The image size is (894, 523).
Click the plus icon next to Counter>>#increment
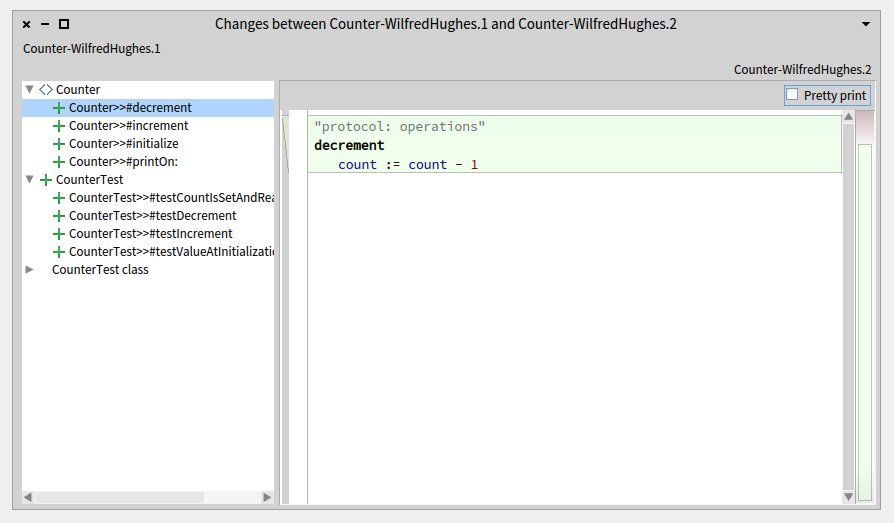59,126
